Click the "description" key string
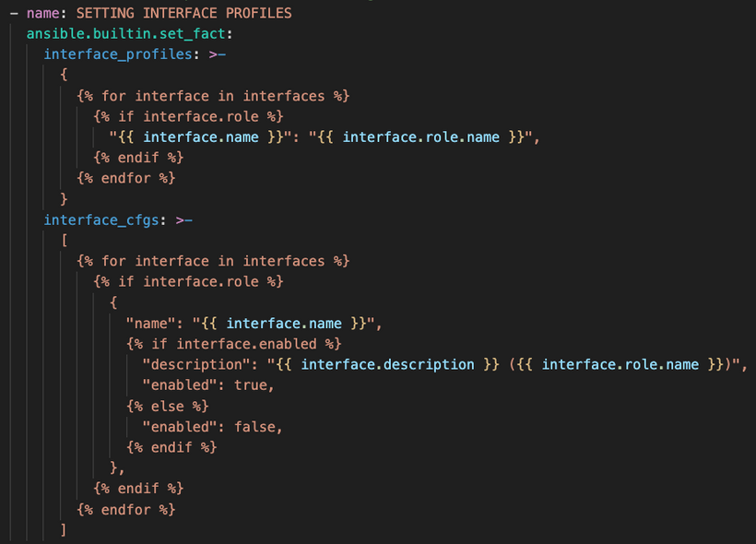Screen dimensions: 756x544 click(196, 364)
